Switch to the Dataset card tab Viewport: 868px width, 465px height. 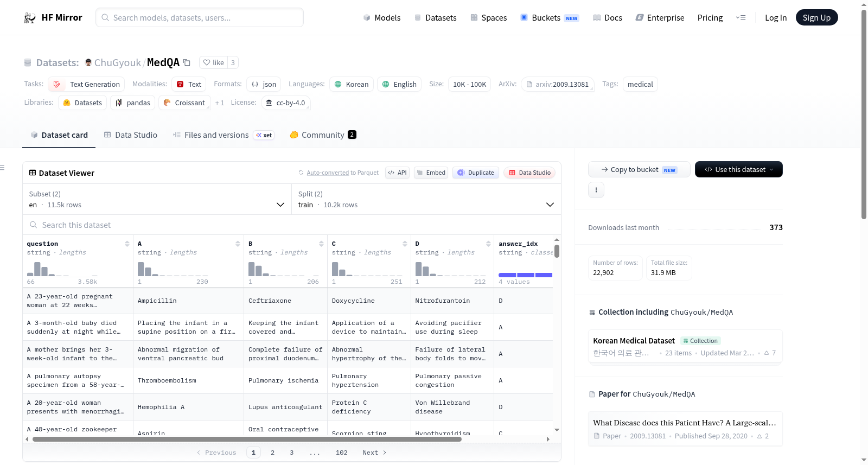(x=59, y=135)
